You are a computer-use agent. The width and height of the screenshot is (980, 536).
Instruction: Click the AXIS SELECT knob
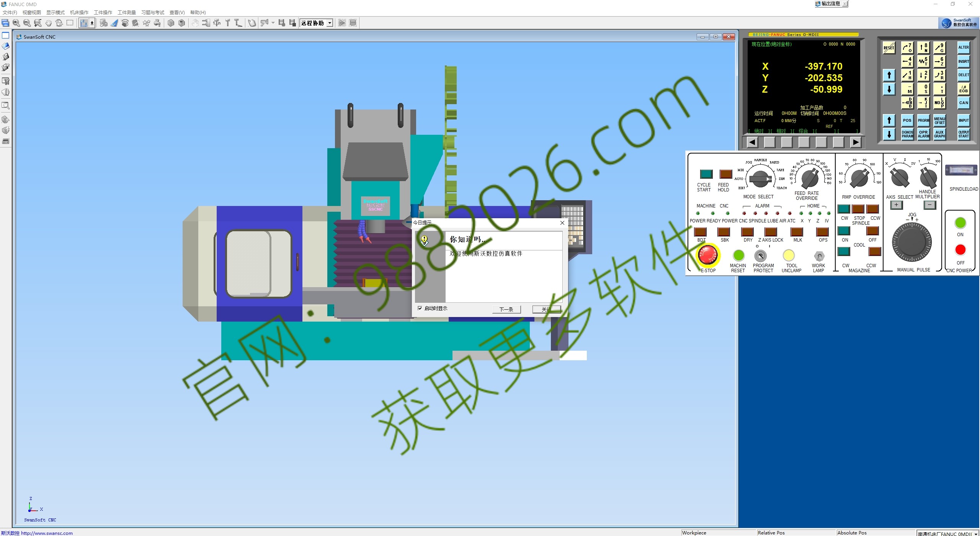pos(900,178)
